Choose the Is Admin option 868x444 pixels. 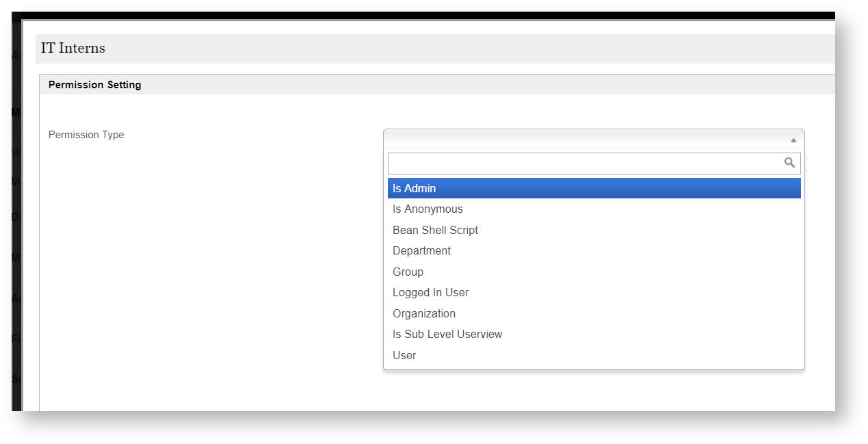pyautogui.click(x=415, y=189)
